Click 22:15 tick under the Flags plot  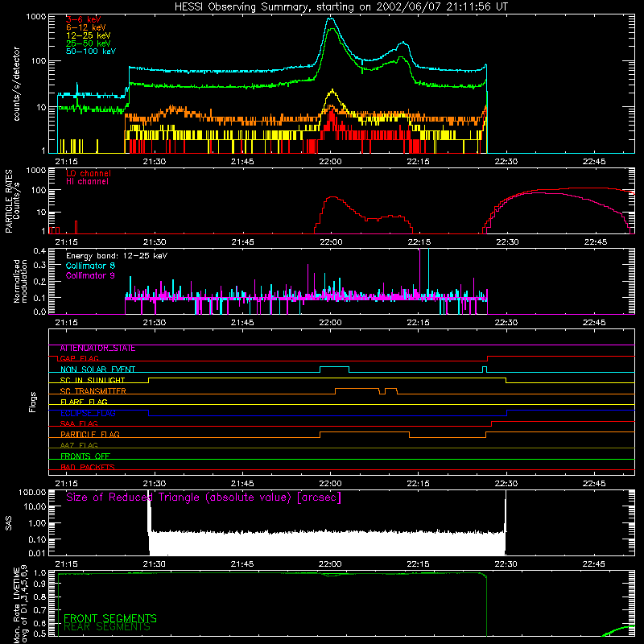point(419,484)
